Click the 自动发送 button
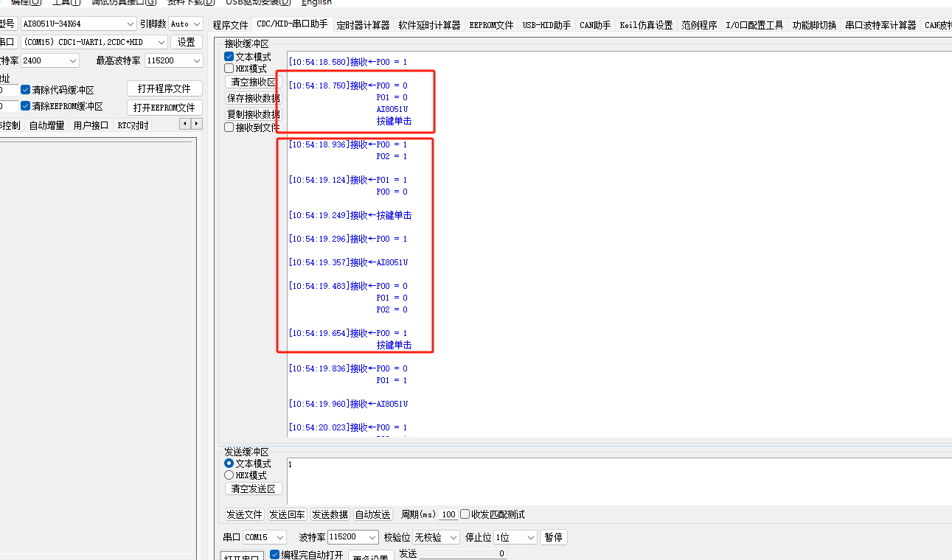 [x=372, y=514]
